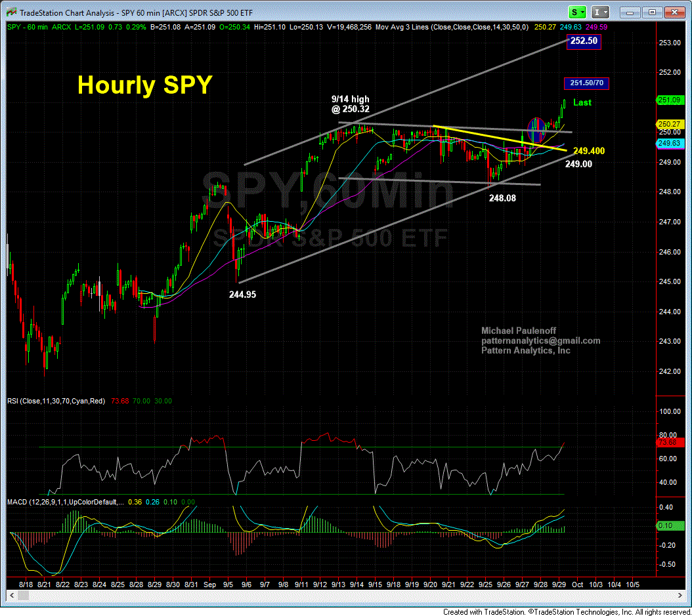The height and width of the screenshot is (616, 692).
Task: Click the green 'Last' label
Action: coord(582,102)
